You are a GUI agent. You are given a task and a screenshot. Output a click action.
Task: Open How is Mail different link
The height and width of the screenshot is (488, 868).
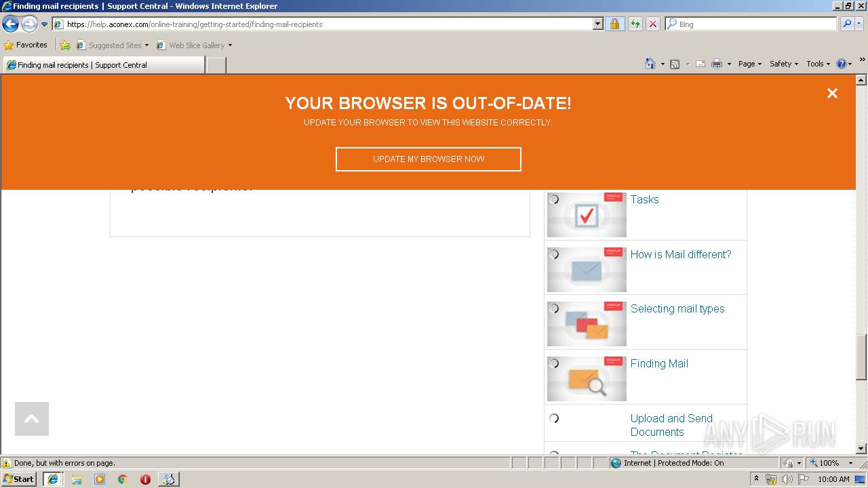(x=681, y=254)
